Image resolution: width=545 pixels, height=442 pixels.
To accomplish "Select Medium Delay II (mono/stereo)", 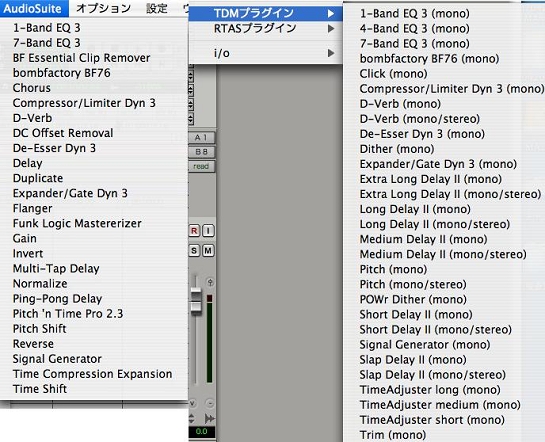I will pyautogui.click(x=443, y=254).
